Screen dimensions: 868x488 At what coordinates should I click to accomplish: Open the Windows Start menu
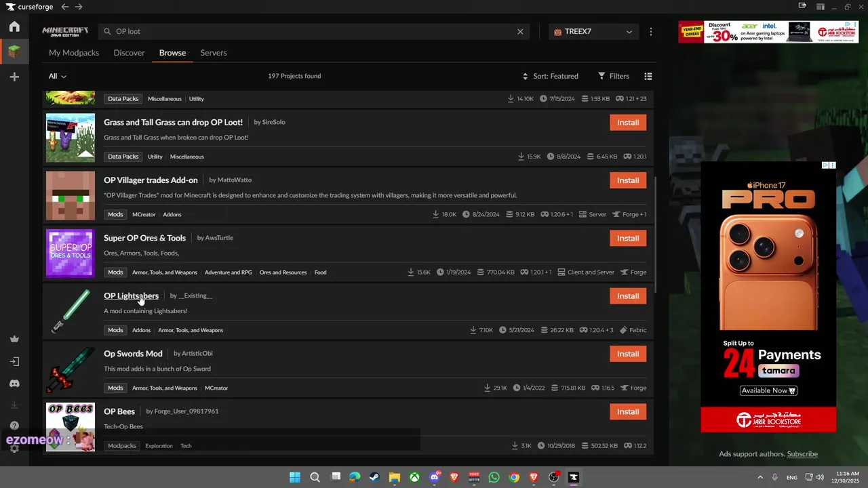click(295, 477)
